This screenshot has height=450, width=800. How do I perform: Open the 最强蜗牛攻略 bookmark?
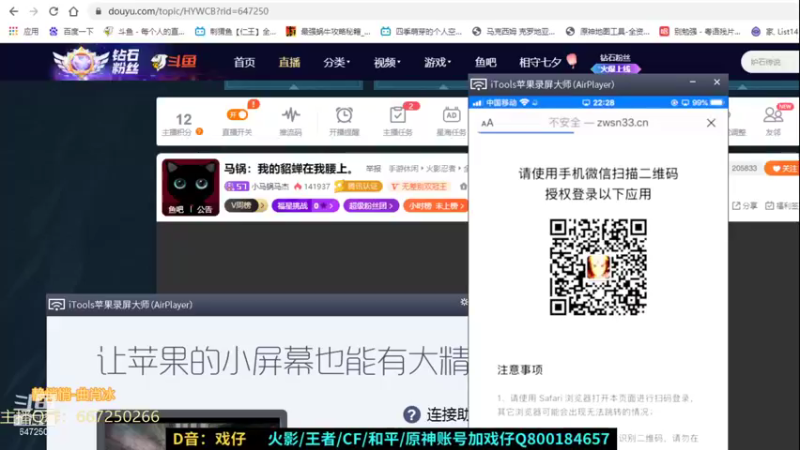[x=328, y=32]
